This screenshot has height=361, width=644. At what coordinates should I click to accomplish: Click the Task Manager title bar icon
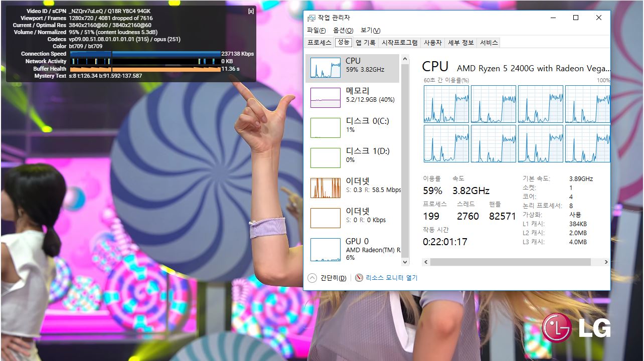(x=311, y=18)
